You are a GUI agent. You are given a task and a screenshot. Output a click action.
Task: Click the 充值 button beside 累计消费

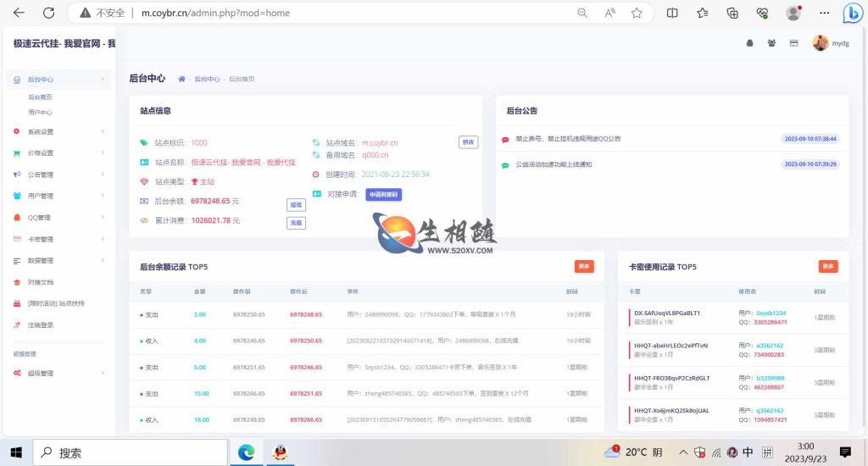click(x=296, y=223)
